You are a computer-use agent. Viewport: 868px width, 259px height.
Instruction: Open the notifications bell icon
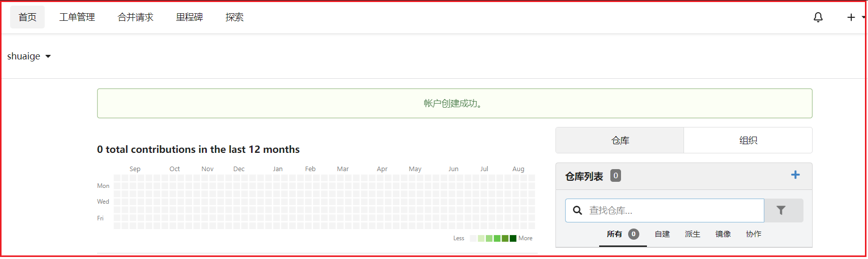[818, 17]
